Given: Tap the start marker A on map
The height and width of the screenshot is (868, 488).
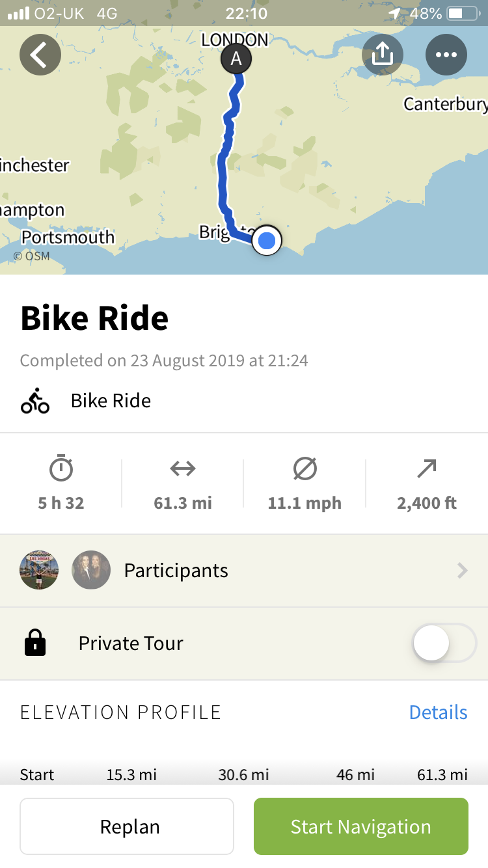Looking at the screenshot, I should point(236,59).
